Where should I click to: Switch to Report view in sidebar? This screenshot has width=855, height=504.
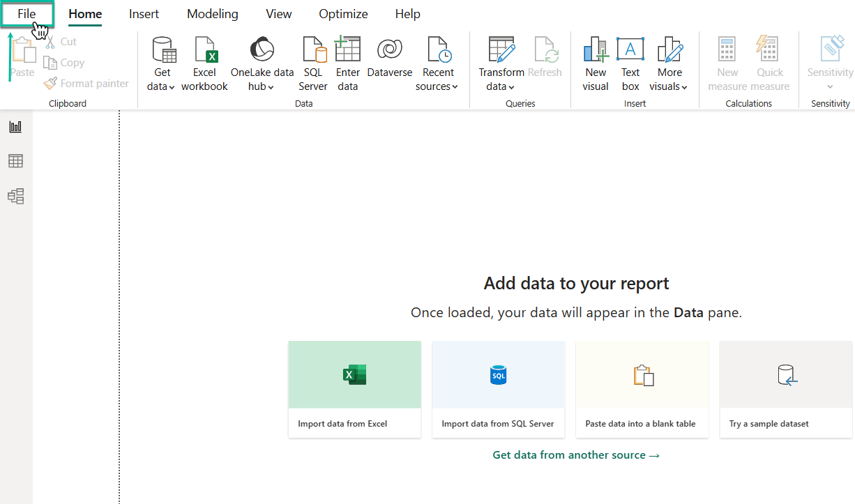(15, 126)
